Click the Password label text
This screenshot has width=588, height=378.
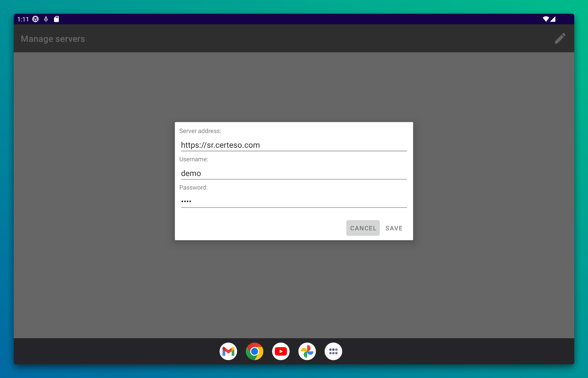193,187
